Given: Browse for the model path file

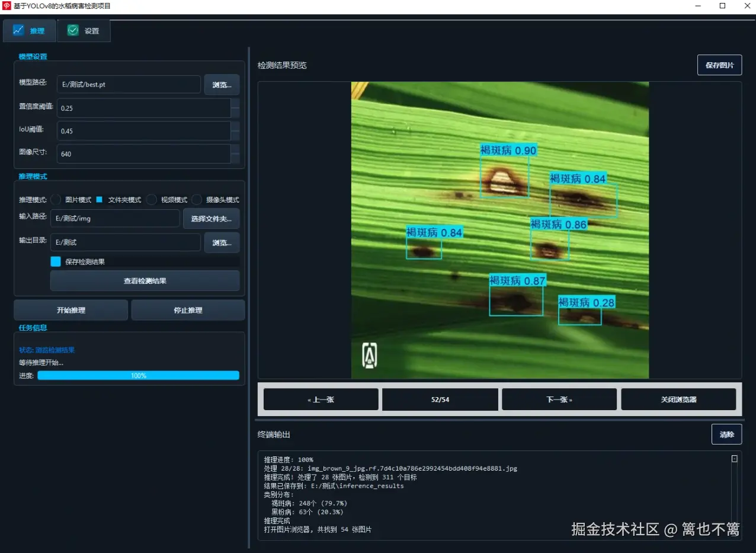Looking at the screenshot, I should (x=222, y=85).
